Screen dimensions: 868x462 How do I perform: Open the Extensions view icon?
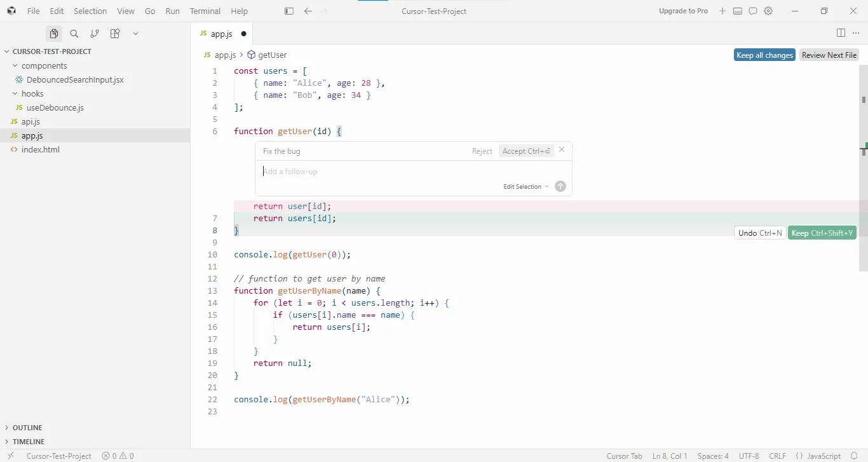(x=115, y=34)
